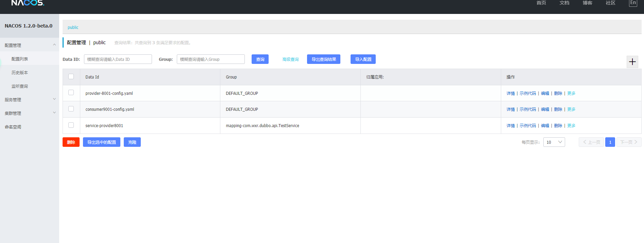Click 导出选中的配置 button
The height and width of the screenshot is (243, 644).
[x=102, y=142]
